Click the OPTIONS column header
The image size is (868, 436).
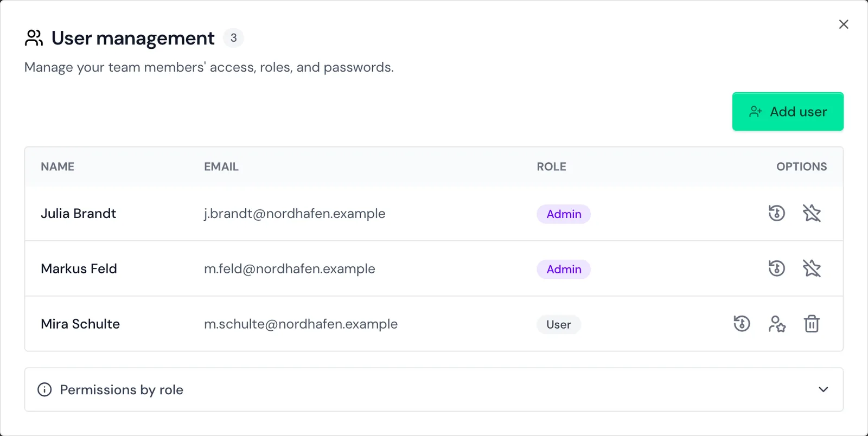801,166
